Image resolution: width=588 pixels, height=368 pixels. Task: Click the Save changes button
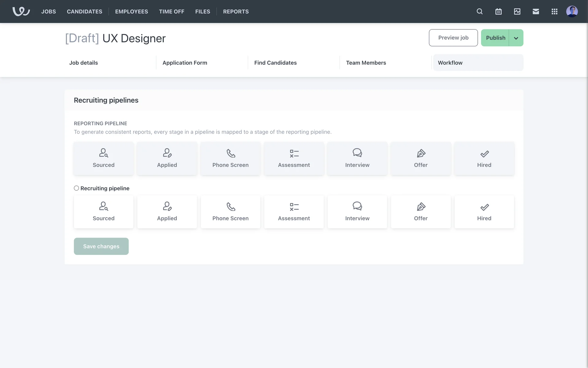pos(101,246)
